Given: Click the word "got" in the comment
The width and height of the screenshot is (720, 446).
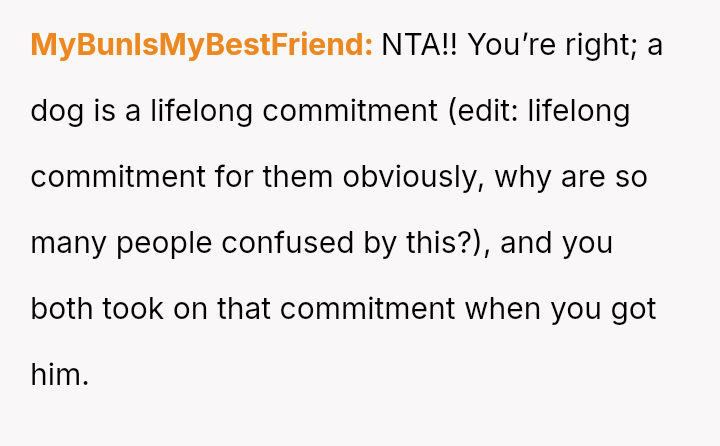Looking at the screenshot, I should coord(633,309).
